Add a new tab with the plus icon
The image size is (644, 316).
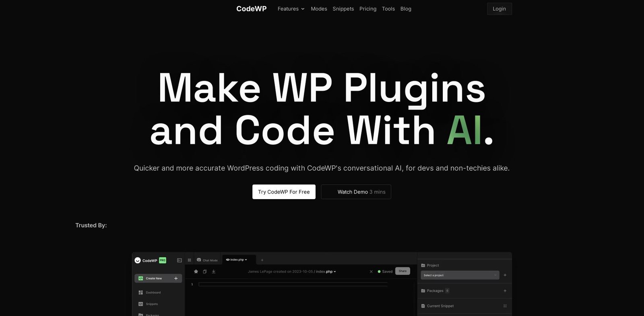pos(262,260)
